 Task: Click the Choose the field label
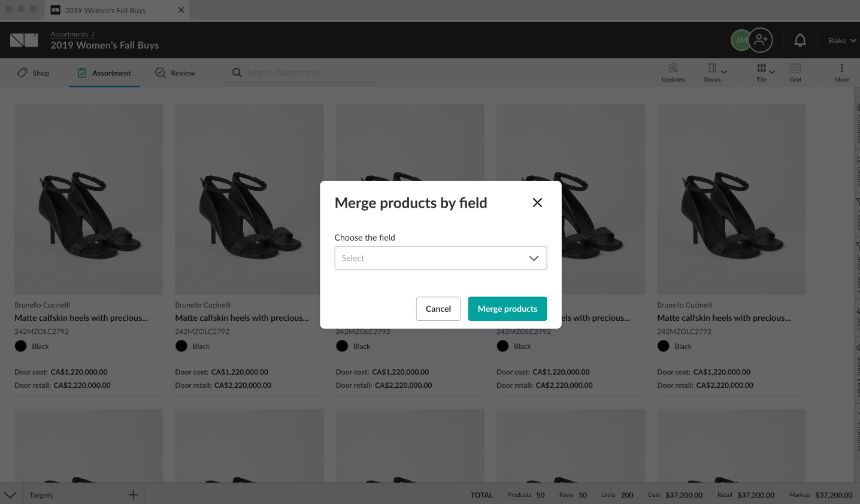[365, 238]
